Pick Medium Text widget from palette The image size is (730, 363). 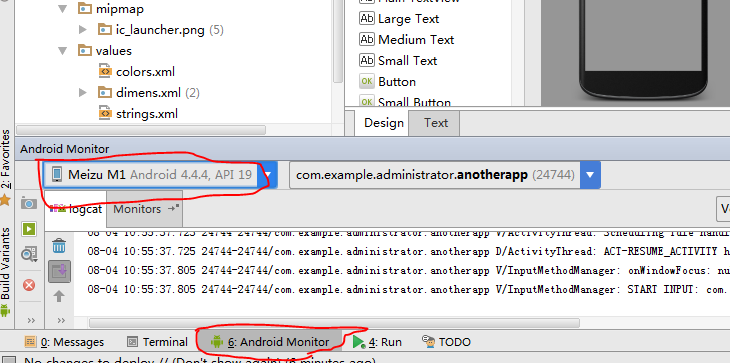point(406,40)
